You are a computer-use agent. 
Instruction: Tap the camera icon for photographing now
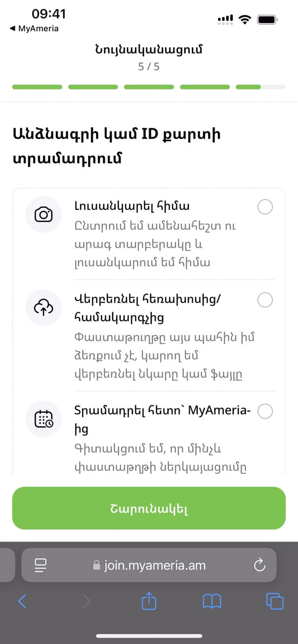pyautogui.click(x=43, y=214)
